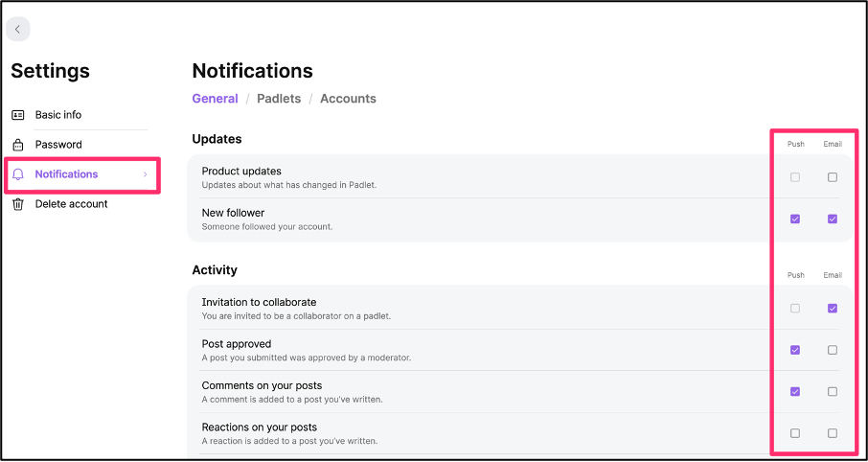Click the Password lock icon

click(x=18, y=145)
